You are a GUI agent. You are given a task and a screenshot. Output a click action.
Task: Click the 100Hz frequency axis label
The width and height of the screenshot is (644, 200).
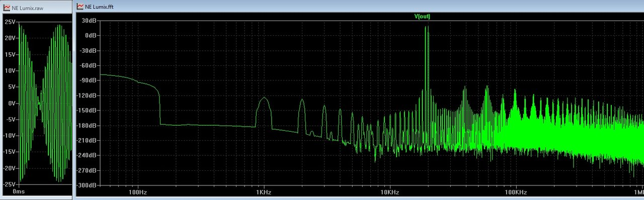(138, 192)
